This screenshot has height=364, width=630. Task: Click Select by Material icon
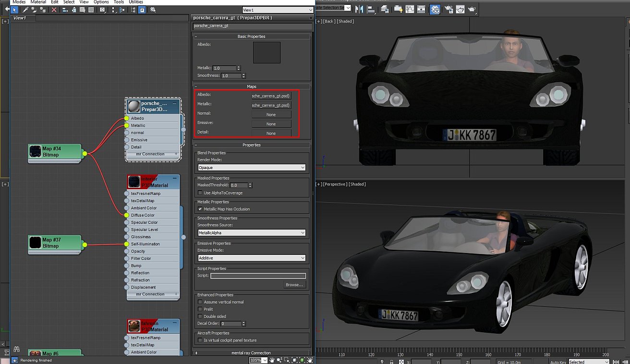point(153,10)
